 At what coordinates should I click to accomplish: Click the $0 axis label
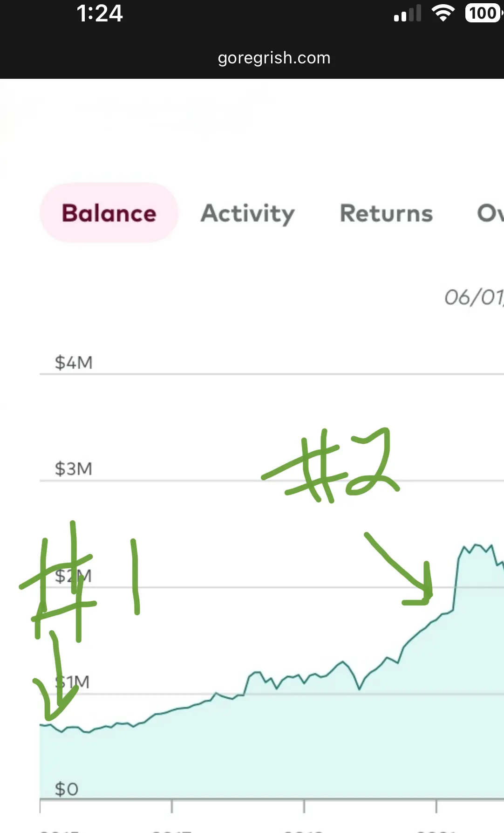(x=67, y=789)
